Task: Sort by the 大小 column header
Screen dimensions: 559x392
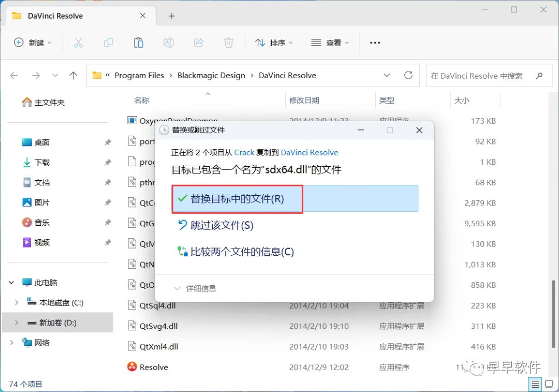Action: [462, 100]
